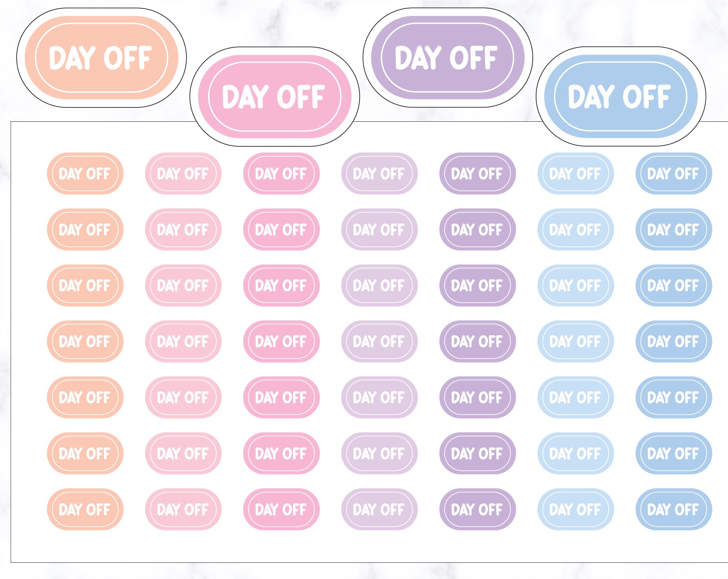Click the large purple DAY OFF sticker

(x=447, y=58)
